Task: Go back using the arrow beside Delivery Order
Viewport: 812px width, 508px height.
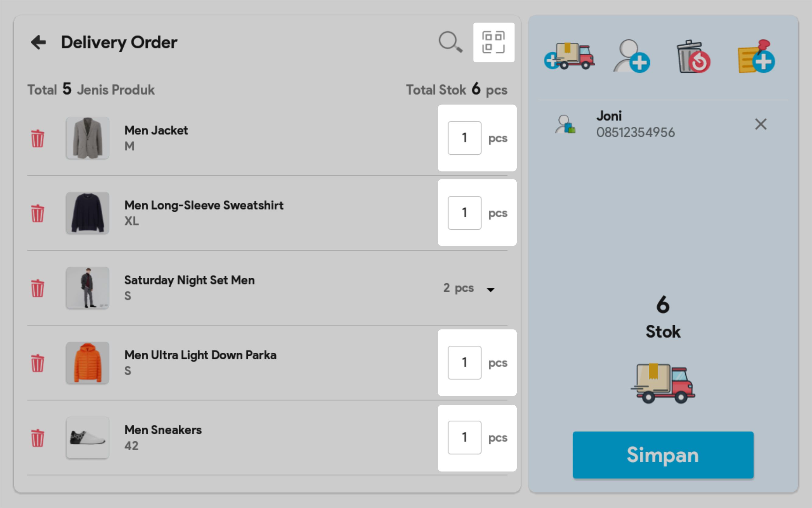Action: 38,42
